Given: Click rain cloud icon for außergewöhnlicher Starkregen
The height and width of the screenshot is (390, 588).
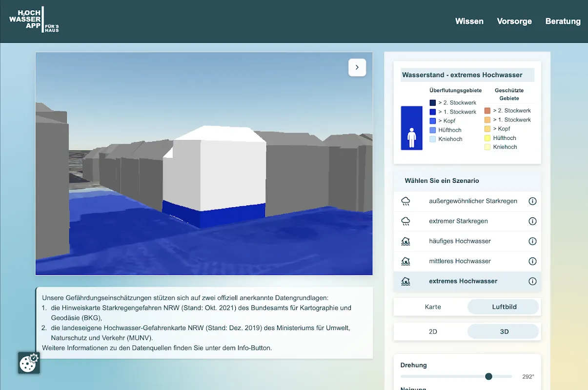Looking at the screenshot, I should point(406,201).
